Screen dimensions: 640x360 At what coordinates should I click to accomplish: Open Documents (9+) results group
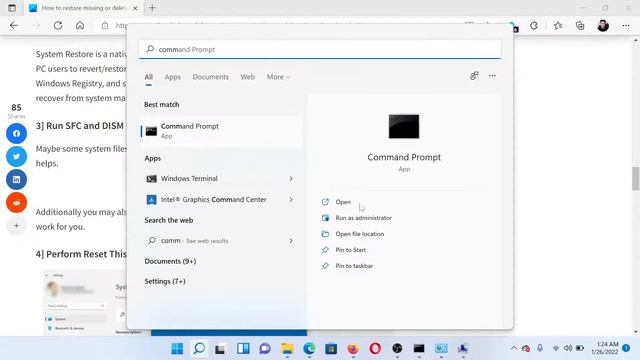point(170,261)
